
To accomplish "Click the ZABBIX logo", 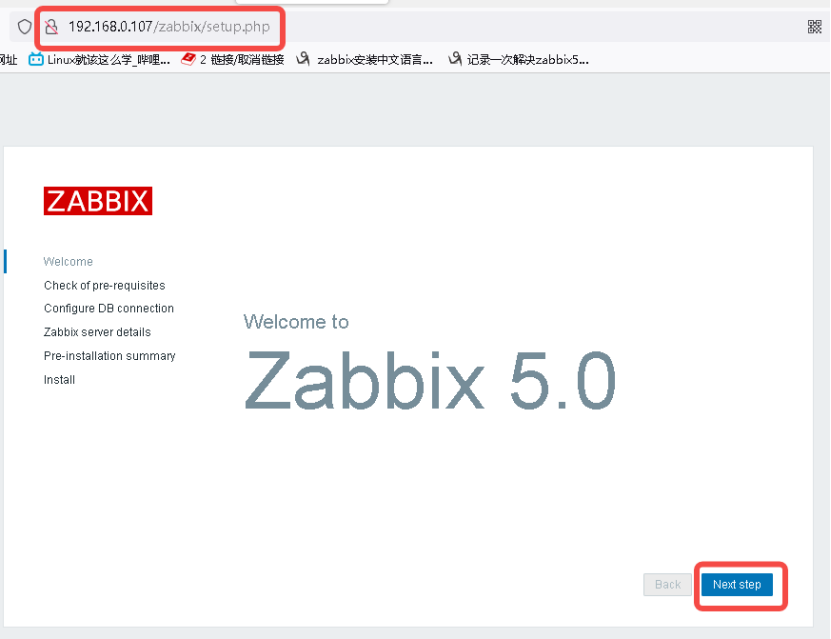I will click(98, 201).
